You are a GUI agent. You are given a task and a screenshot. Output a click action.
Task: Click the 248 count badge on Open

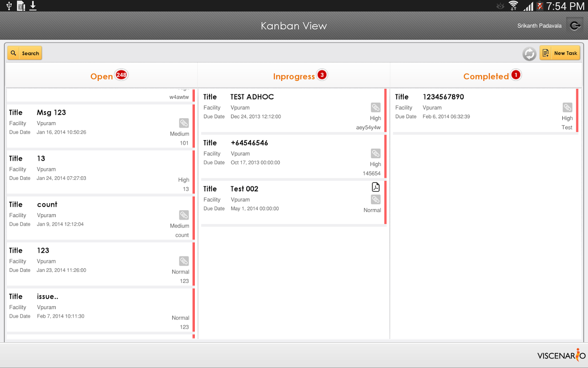(121, 75)
